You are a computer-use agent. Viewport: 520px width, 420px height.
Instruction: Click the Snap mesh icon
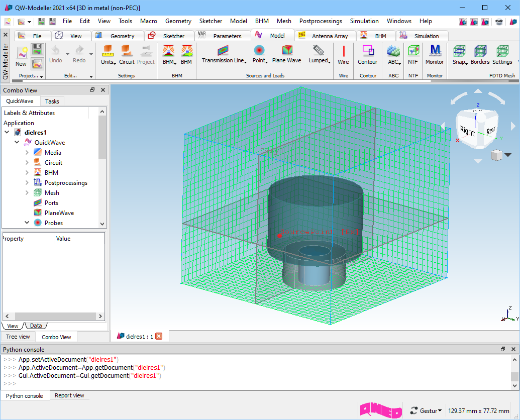click(459, 51)
